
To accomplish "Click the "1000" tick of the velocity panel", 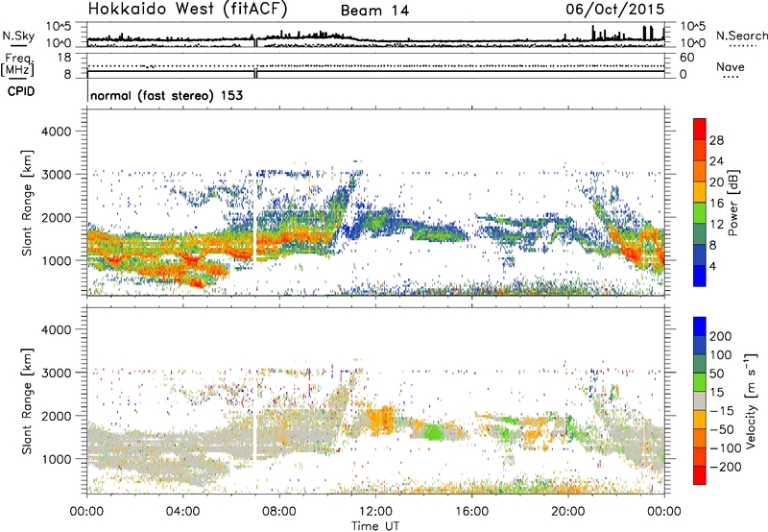I will pos(56,459).
